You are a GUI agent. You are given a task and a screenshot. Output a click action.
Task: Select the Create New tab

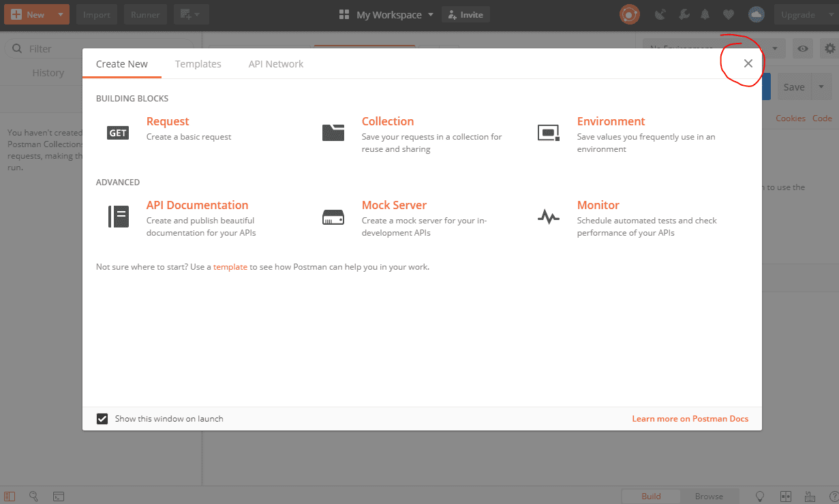click(x=122, y=64)
